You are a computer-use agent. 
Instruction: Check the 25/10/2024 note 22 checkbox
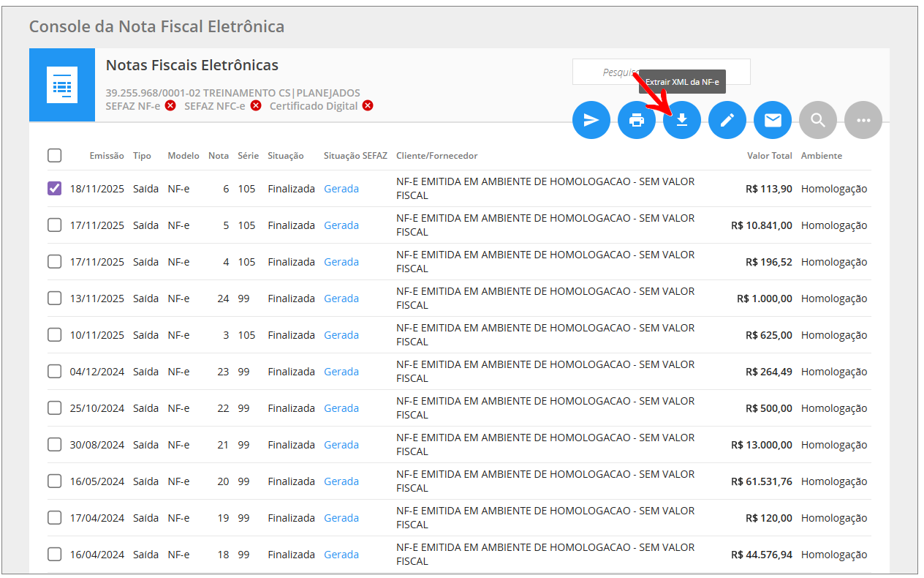point(55,408)
